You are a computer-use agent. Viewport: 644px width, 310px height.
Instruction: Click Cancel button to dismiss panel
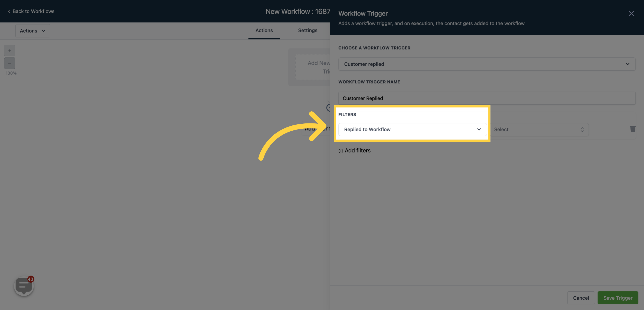(581, 298)
